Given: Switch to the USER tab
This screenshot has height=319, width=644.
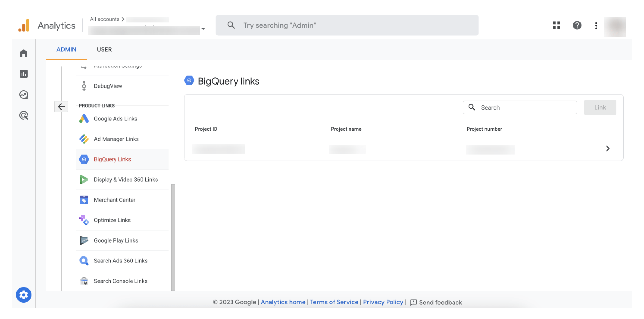Looking at the screenshot, I should (104, 50).
